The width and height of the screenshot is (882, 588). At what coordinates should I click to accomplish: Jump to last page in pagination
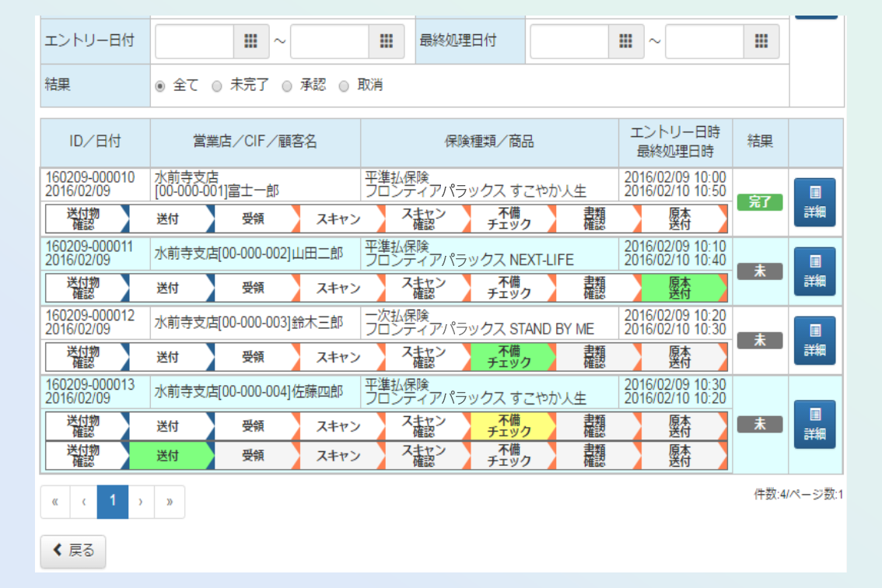(169, 502)
